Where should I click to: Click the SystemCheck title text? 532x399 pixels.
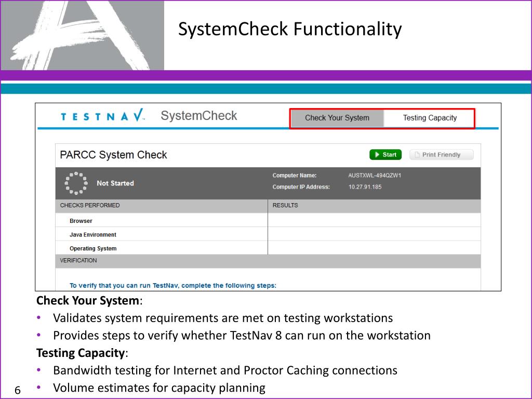pos(199,116)
